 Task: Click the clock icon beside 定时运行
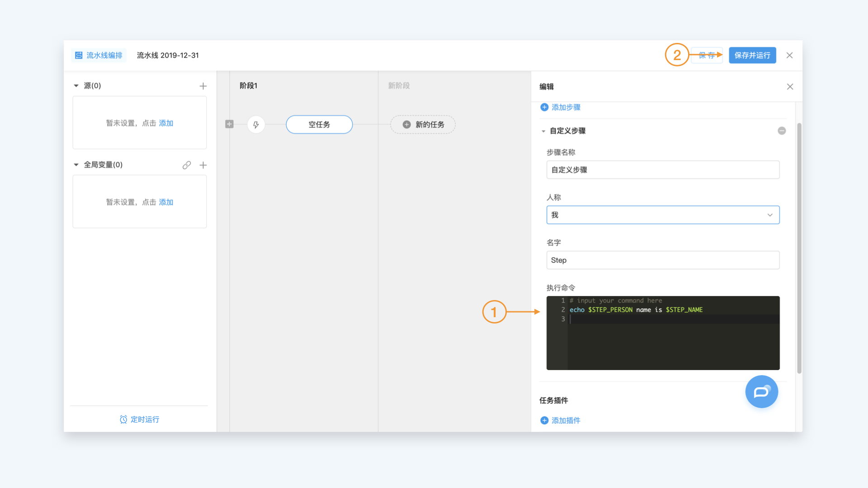click(123, 419)
